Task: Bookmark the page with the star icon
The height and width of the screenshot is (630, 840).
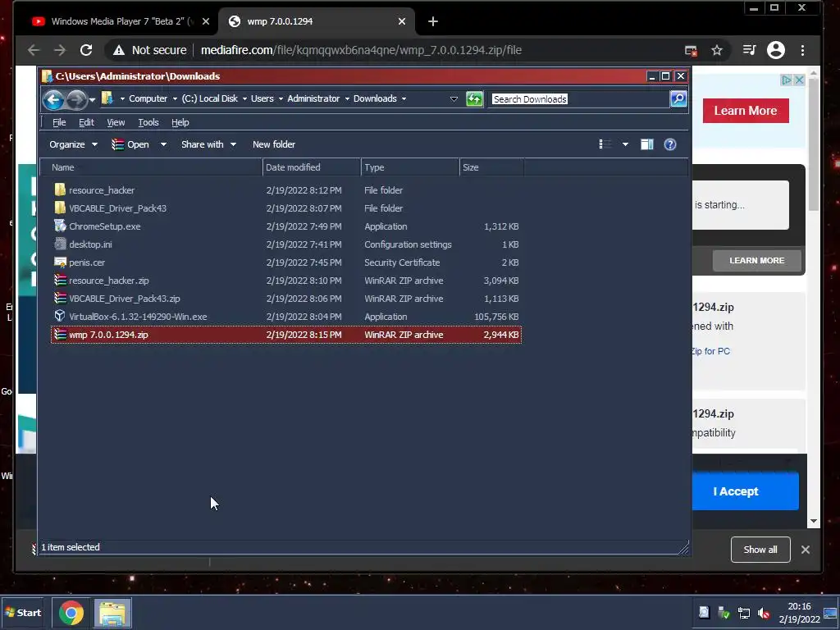Action: [717, 50]
